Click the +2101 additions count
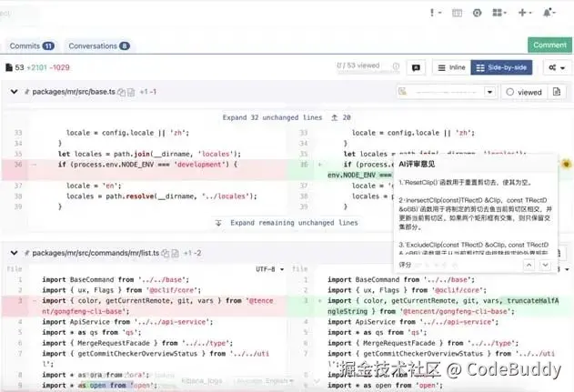 click(x=37, y=67)
